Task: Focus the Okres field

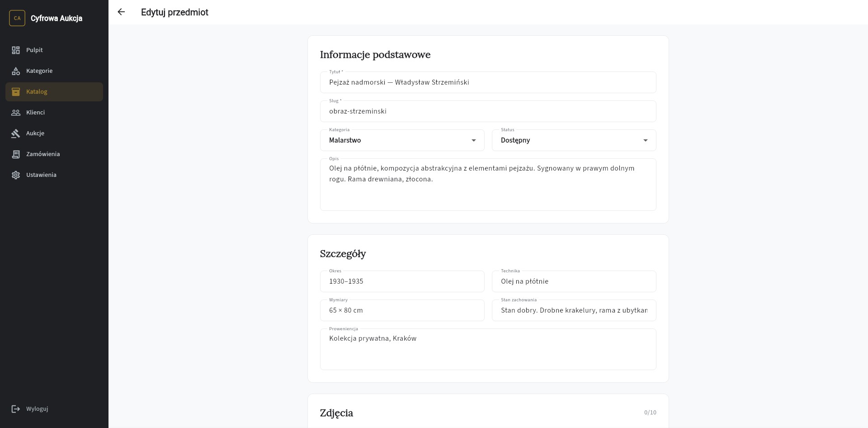Action: pyautogui.click(x=402, y=281)
